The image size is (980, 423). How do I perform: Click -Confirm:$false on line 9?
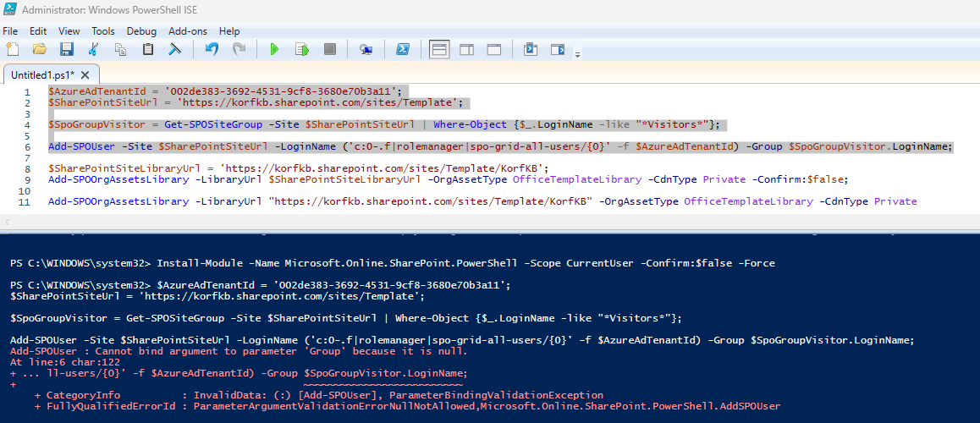pos(800,179)
